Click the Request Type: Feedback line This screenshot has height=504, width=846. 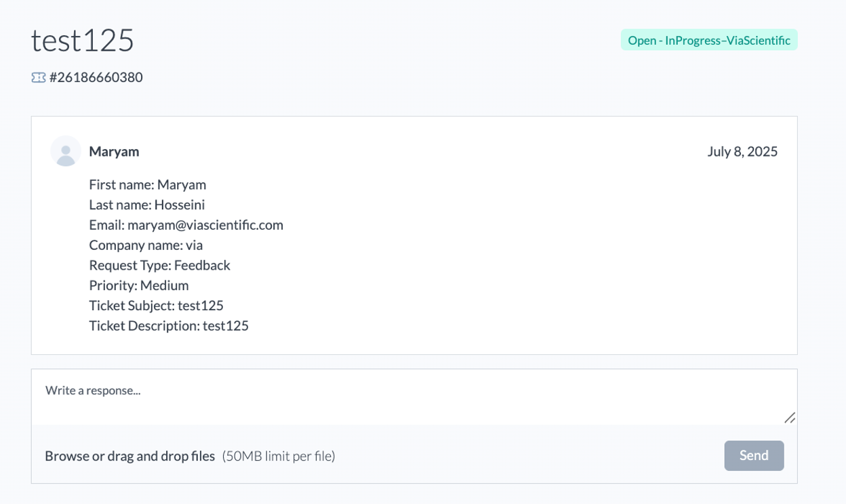point(159,265)
